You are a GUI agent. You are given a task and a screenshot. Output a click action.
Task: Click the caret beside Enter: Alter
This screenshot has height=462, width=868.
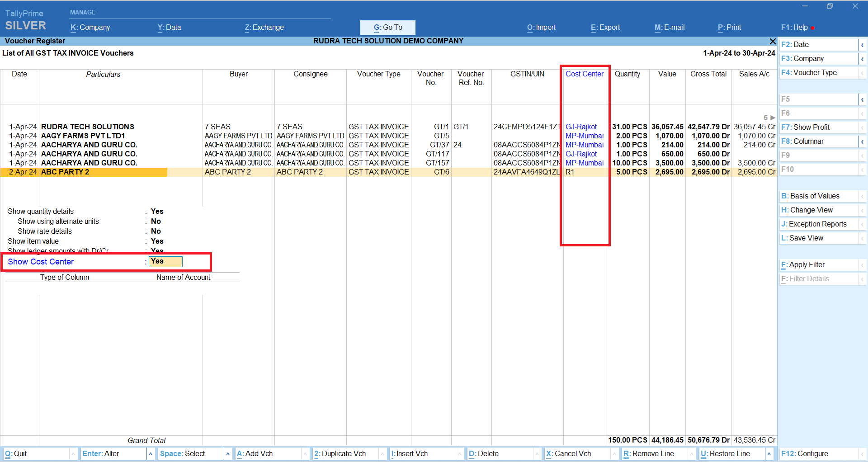[x=151, y=454]
